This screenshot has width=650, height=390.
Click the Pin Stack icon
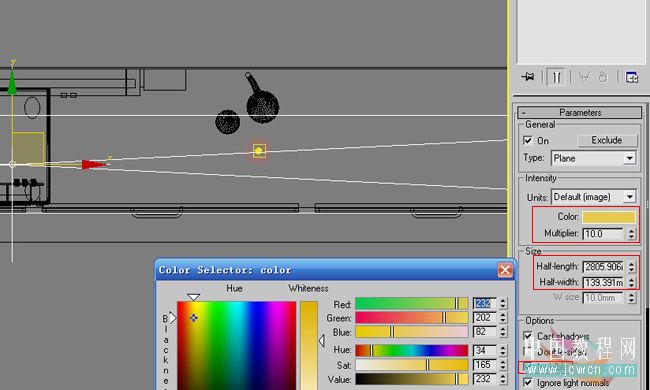tap(528, 77)
